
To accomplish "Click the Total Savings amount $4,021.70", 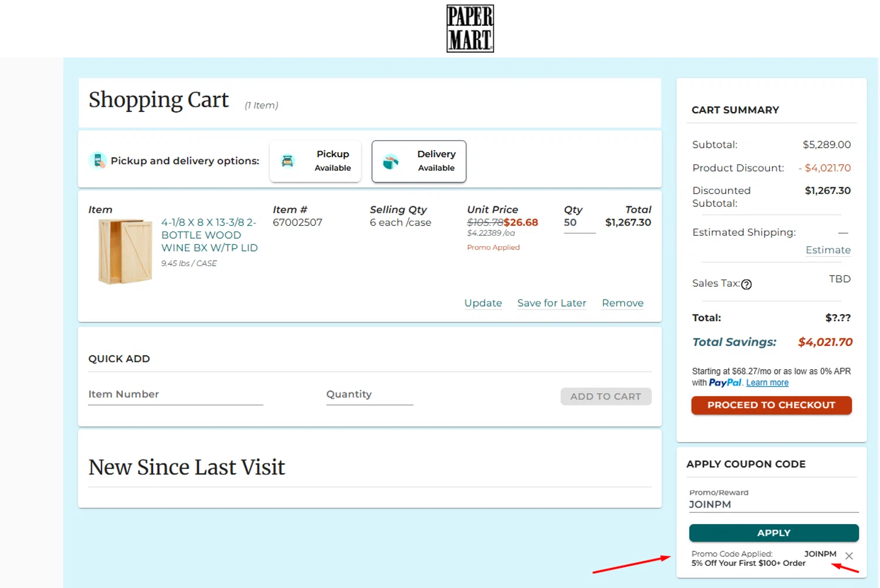I will (825, 342).
